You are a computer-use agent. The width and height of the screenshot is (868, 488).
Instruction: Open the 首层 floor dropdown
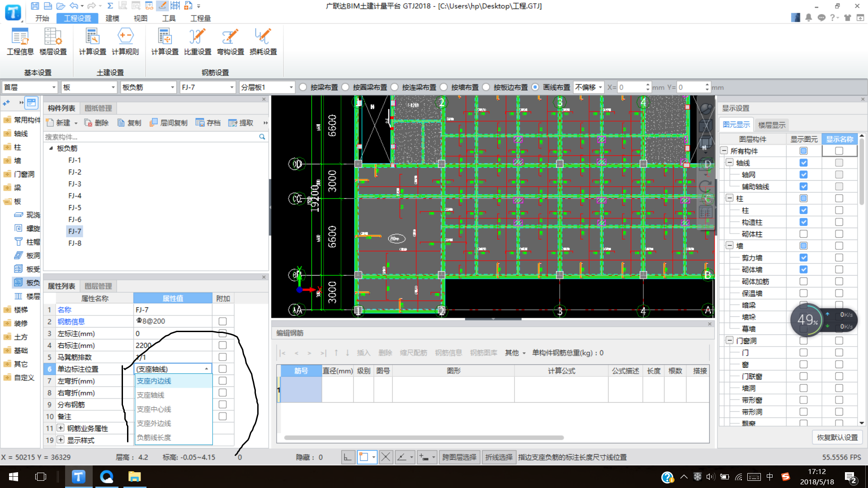(30, 87)
